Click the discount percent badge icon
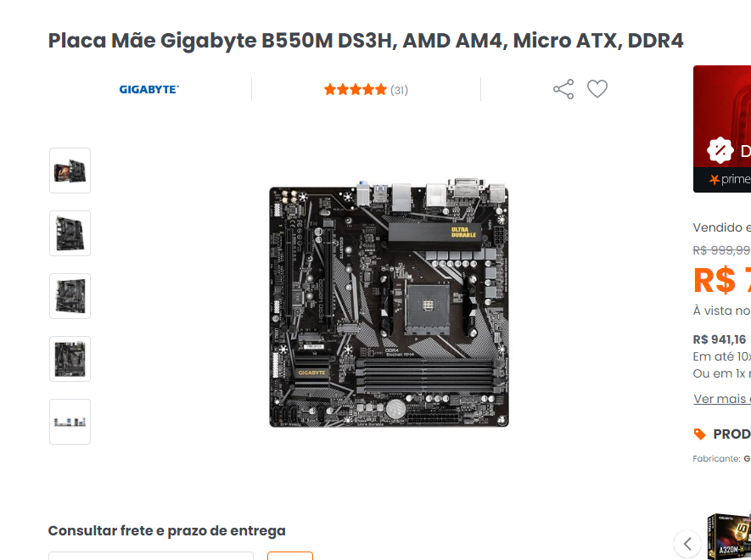751x560 pixels. pos(720,150)
